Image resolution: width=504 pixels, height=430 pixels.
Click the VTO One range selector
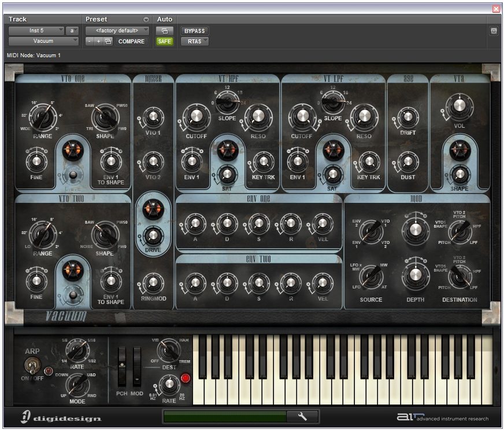(42, 118)
